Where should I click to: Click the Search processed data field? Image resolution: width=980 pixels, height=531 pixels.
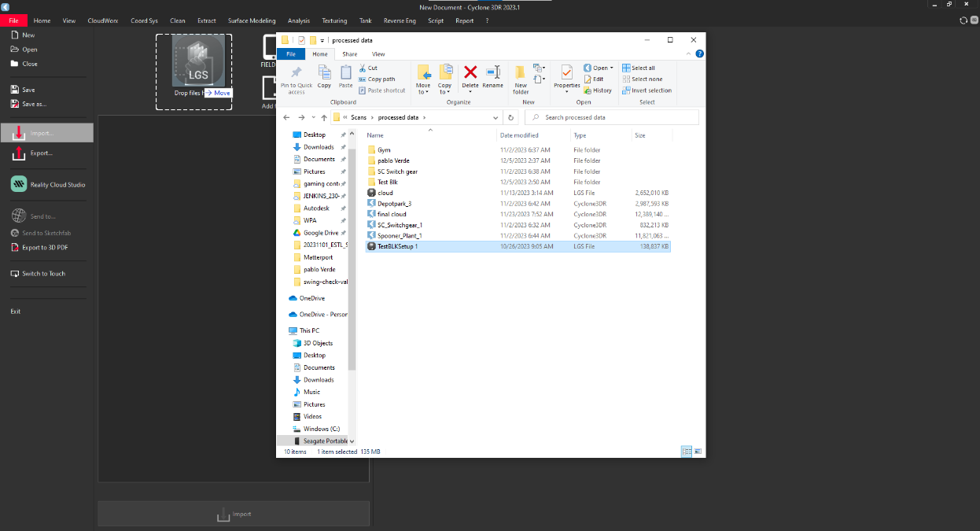612,117
